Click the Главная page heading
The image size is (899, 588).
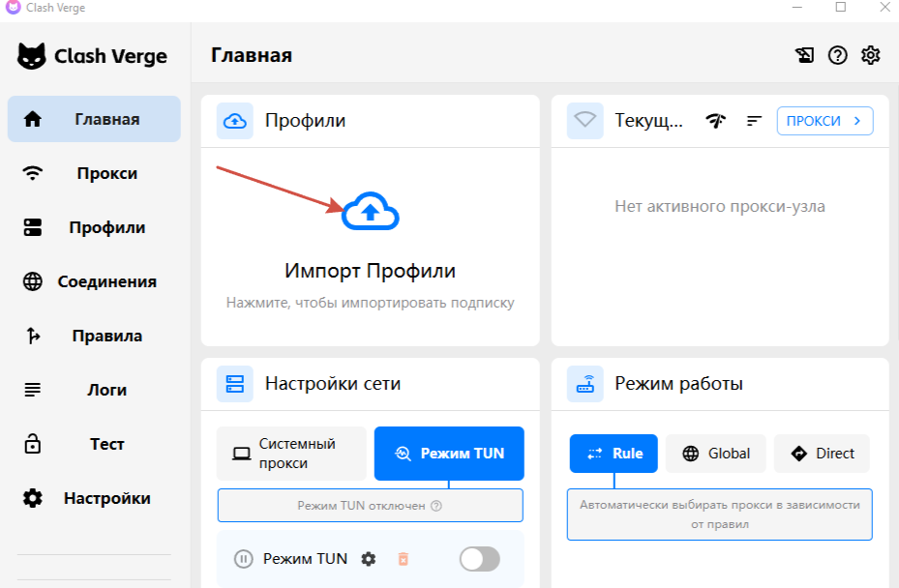pyautogui.click(x=252, y=55)
